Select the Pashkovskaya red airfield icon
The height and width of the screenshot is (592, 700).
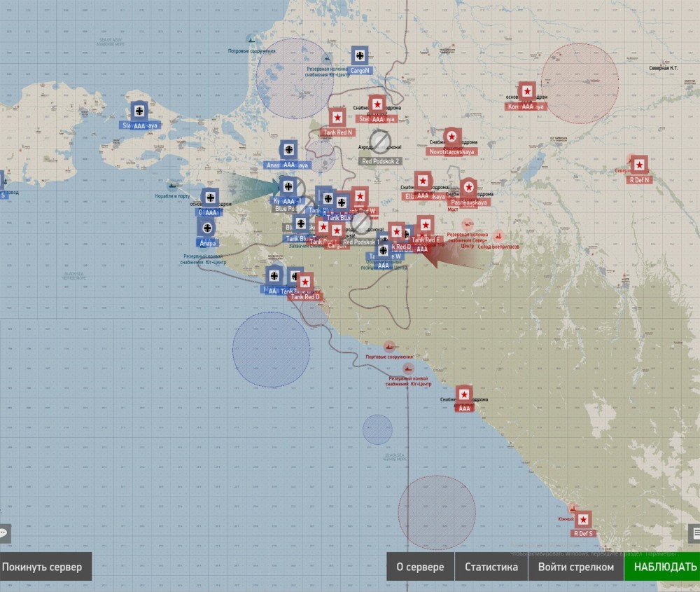468,188
